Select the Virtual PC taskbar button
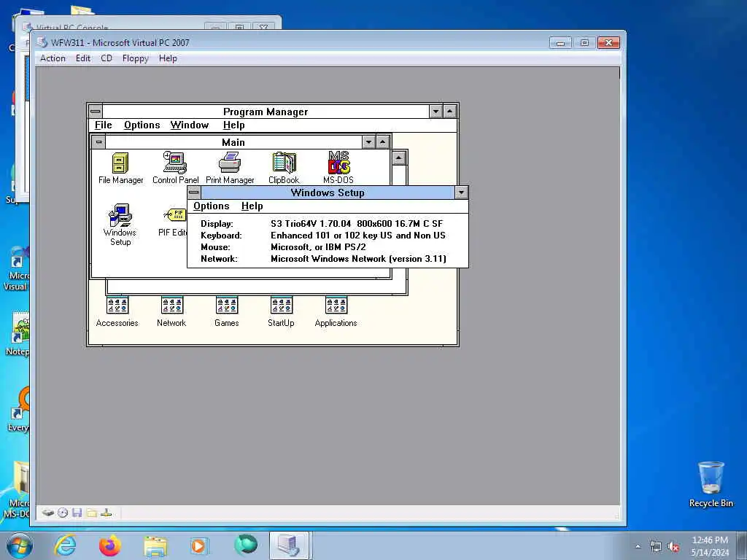 click(x=290, y=545)
